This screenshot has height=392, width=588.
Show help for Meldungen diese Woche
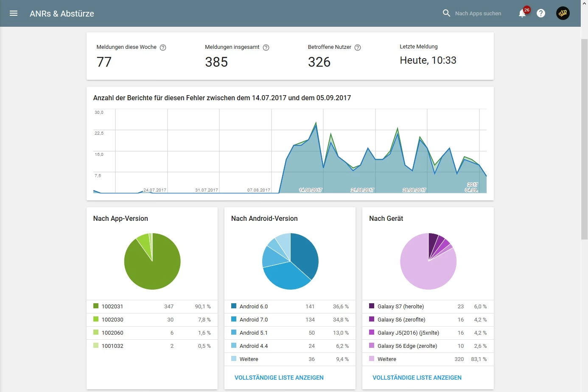coord(163,48)
